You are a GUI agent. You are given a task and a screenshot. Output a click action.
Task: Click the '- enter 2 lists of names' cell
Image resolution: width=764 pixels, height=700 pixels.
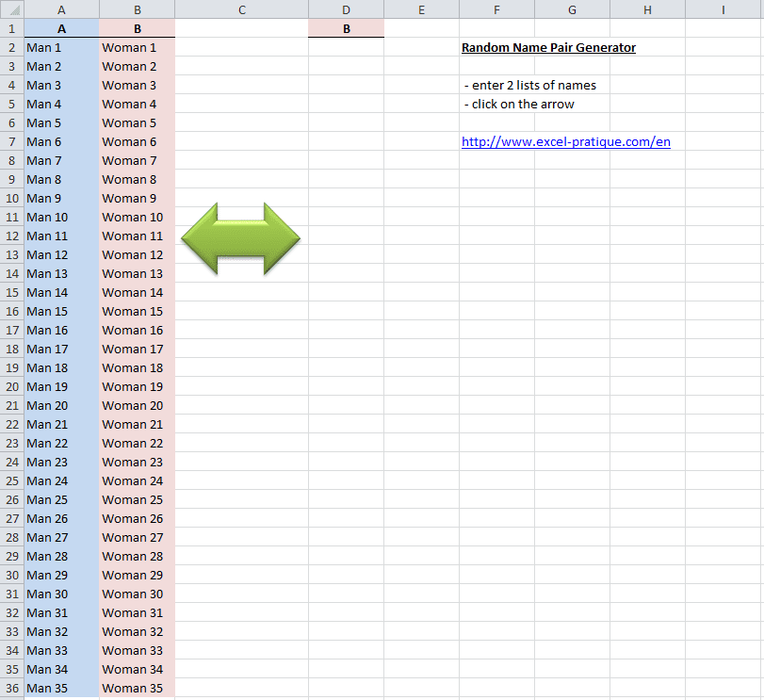pos(530,85)
